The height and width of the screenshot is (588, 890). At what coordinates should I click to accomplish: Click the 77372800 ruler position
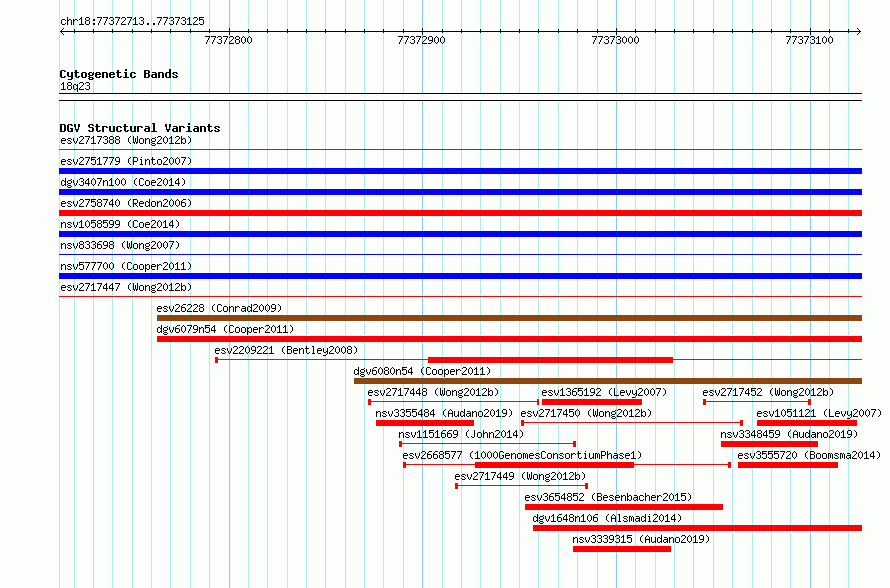[228, 40]
